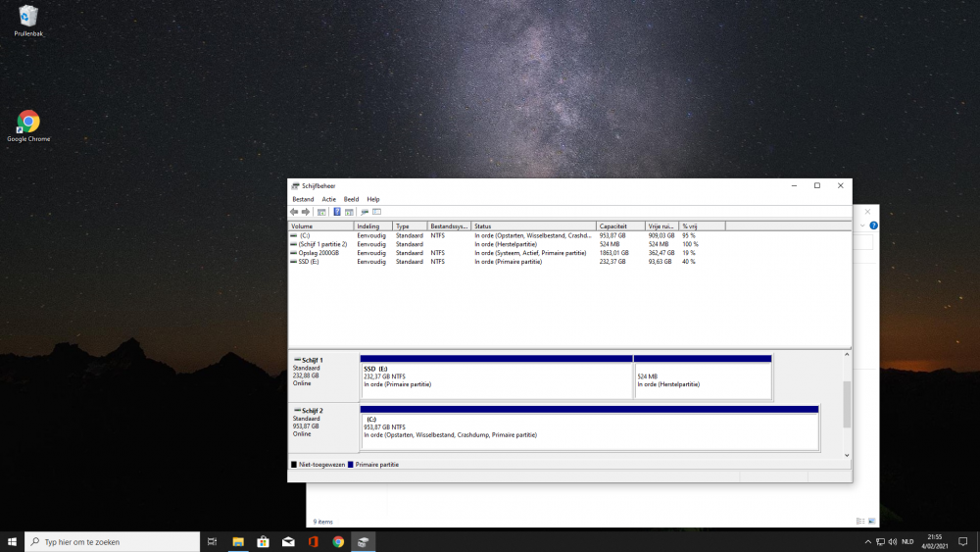Viewport: 980px width, 552px height.
Task: Select the Opslag 2000GB volume row
Action: click(x=319, y=253)
